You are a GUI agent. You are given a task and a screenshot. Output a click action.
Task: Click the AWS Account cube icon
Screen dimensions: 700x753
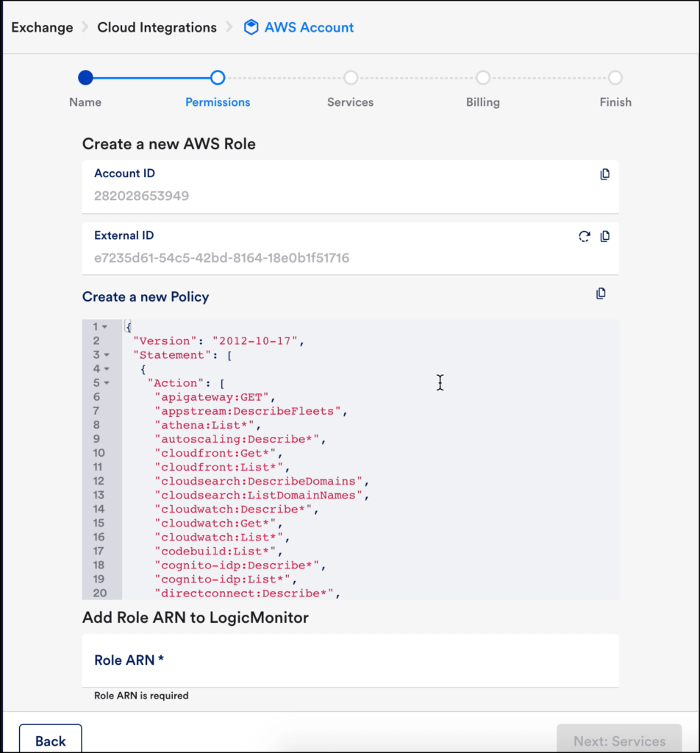coord(251,27)
